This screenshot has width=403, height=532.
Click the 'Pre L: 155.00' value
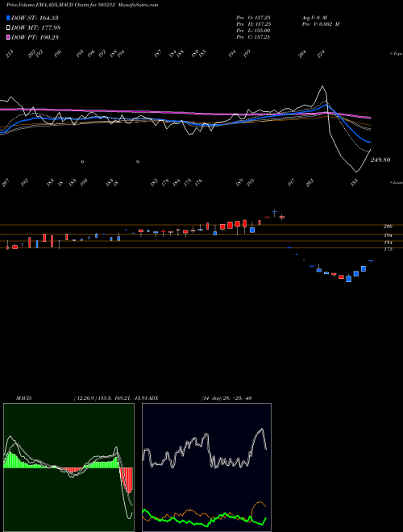coord(253,31)
